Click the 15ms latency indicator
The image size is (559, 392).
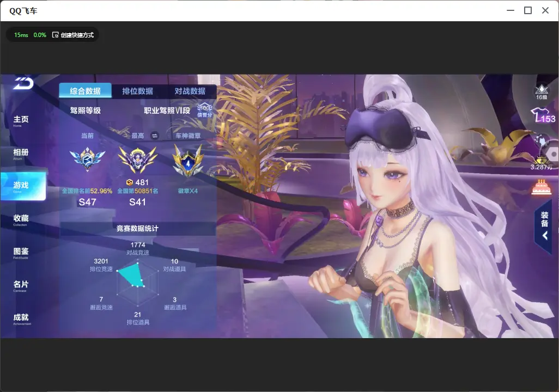tap(21, 35)
